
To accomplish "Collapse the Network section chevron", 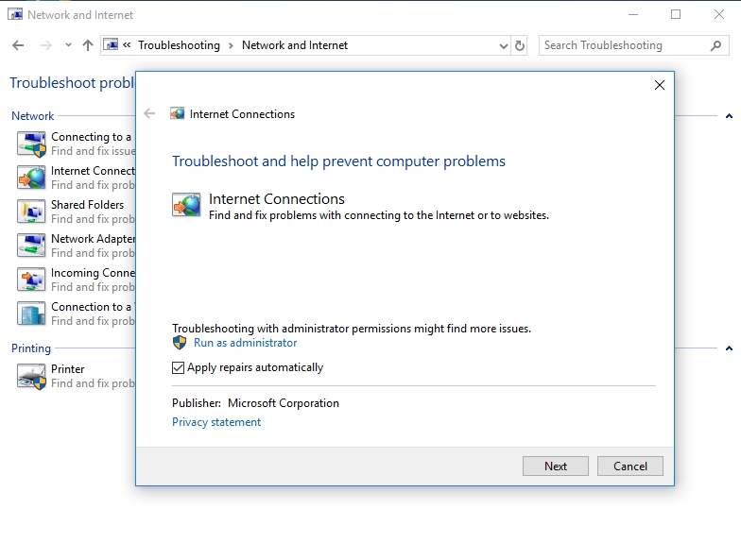I will 729,116.
